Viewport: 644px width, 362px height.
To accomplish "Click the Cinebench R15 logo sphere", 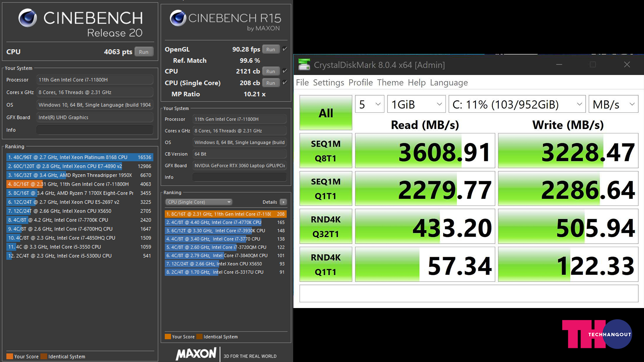I will 178,18.
